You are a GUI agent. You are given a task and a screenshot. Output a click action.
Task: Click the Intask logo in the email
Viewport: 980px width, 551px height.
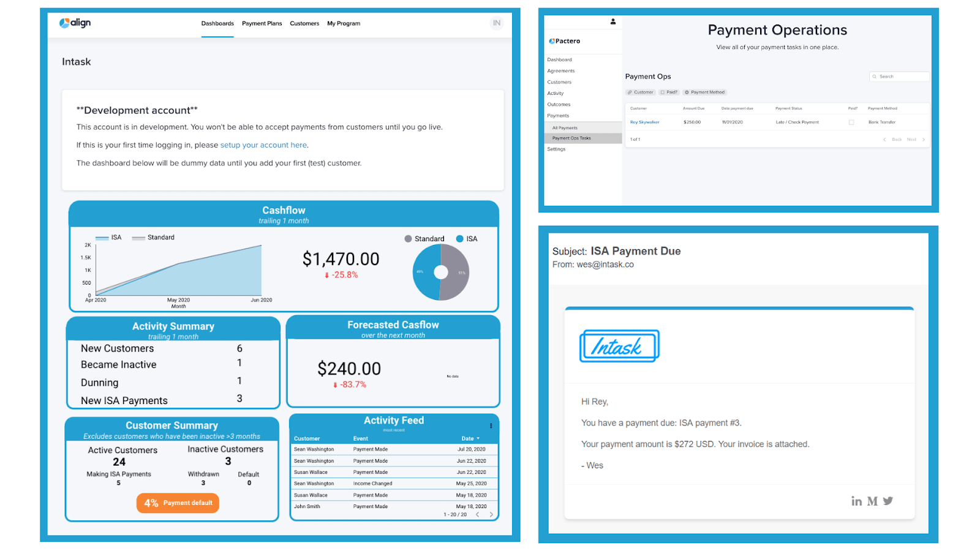coord(619,346)
